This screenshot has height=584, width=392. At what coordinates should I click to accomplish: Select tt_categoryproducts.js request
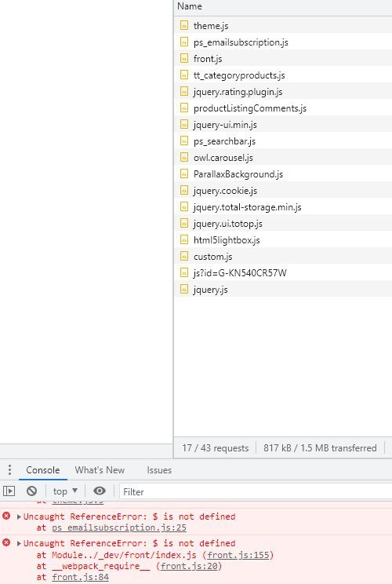coord(283,75)
